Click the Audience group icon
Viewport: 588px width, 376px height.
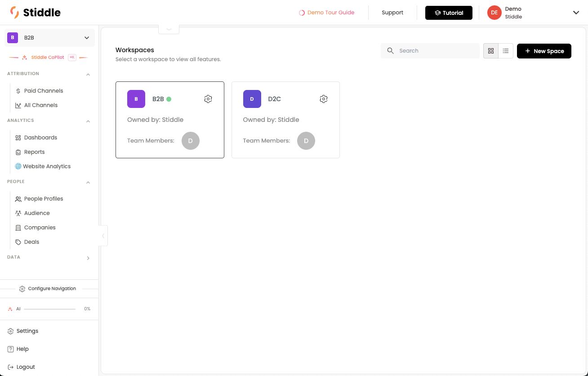click(x=18, y=213)
